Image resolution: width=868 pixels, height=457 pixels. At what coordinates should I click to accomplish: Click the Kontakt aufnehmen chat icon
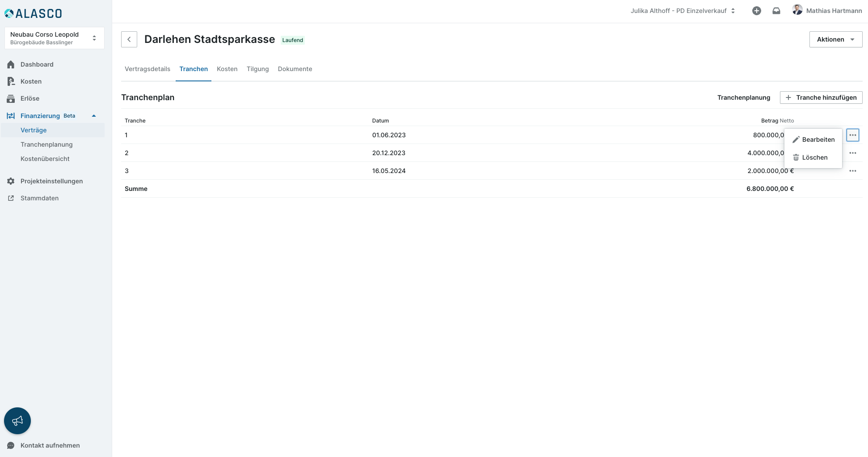pos(11,445)
